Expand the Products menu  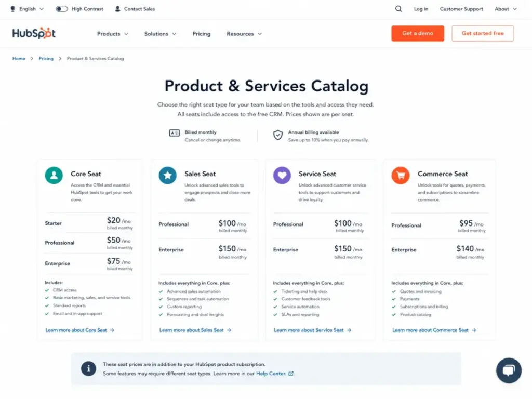pyautogui.click(x=113, y=34)
